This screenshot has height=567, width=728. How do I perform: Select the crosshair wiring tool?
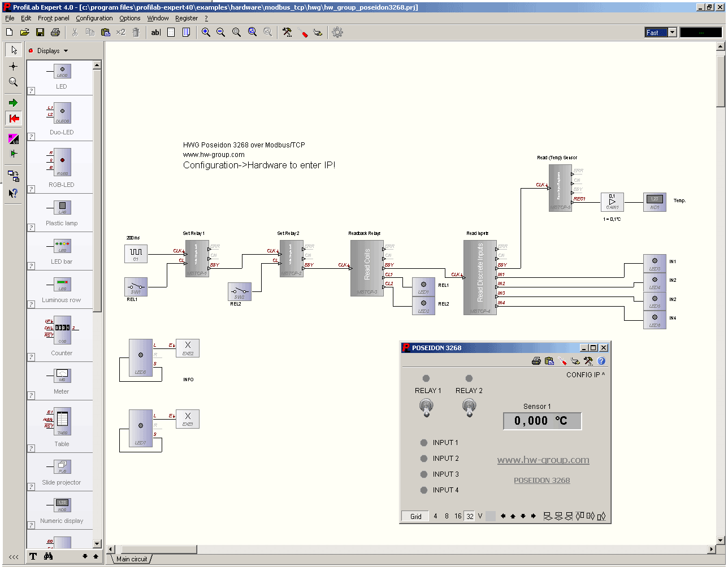14,66
